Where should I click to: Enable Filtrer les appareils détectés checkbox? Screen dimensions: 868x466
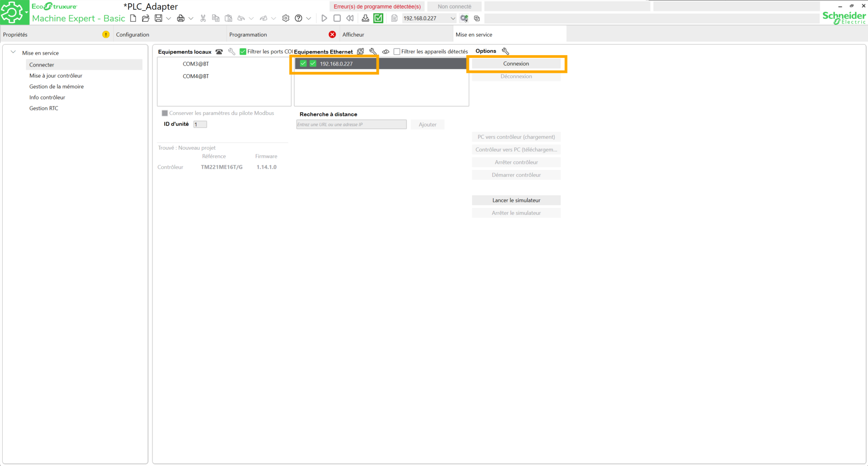pos(397,52)
